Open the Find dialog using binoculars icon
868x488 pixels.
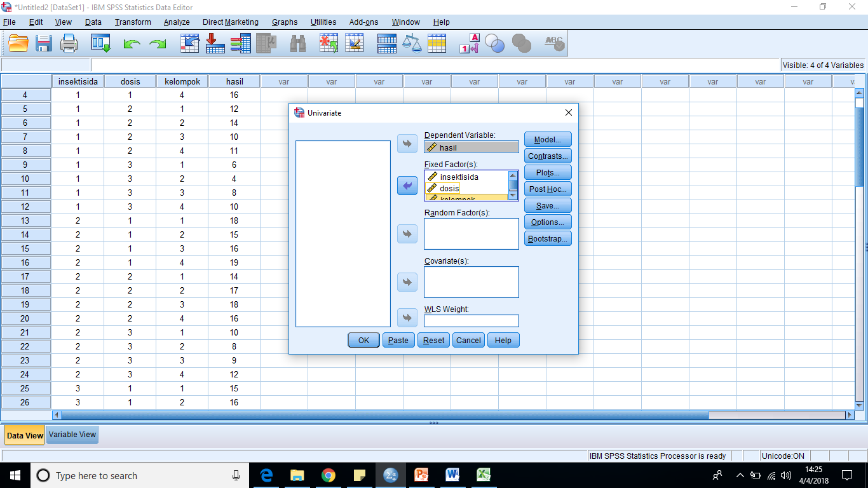click(297, 43)
